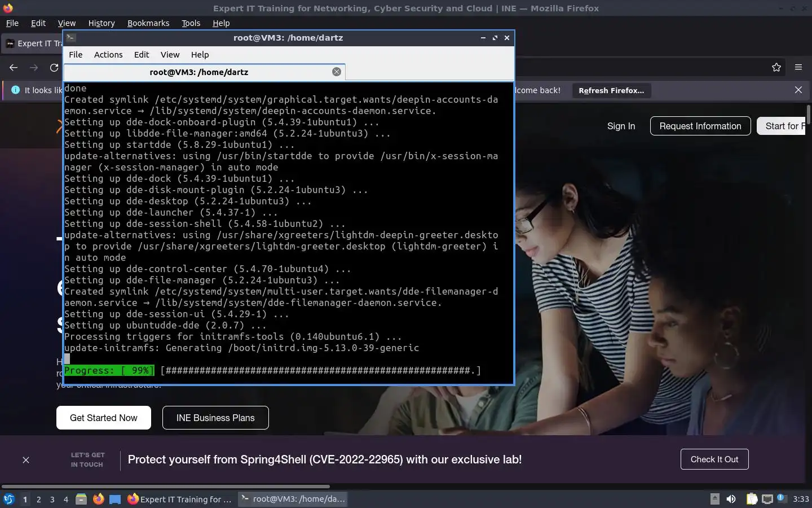Open Firefox Edit menu

38,23
